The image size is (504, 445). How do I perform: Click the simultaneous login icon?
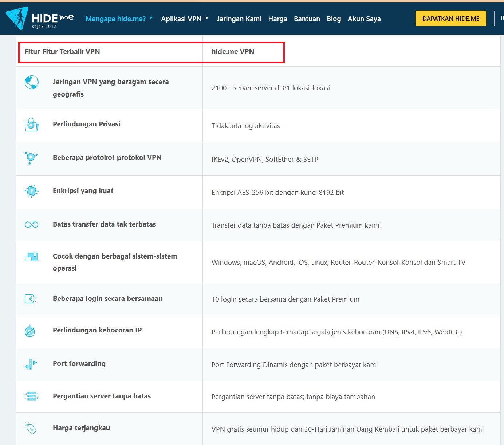point(31,299)
